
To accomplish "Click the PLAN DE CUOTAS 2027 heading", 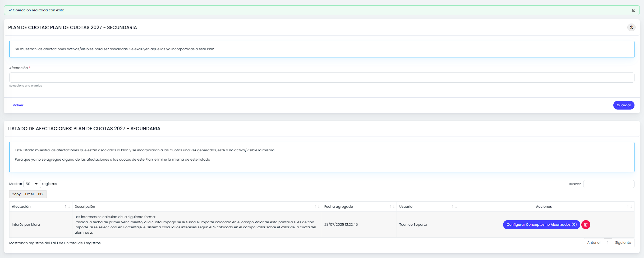I will (73, 28).
